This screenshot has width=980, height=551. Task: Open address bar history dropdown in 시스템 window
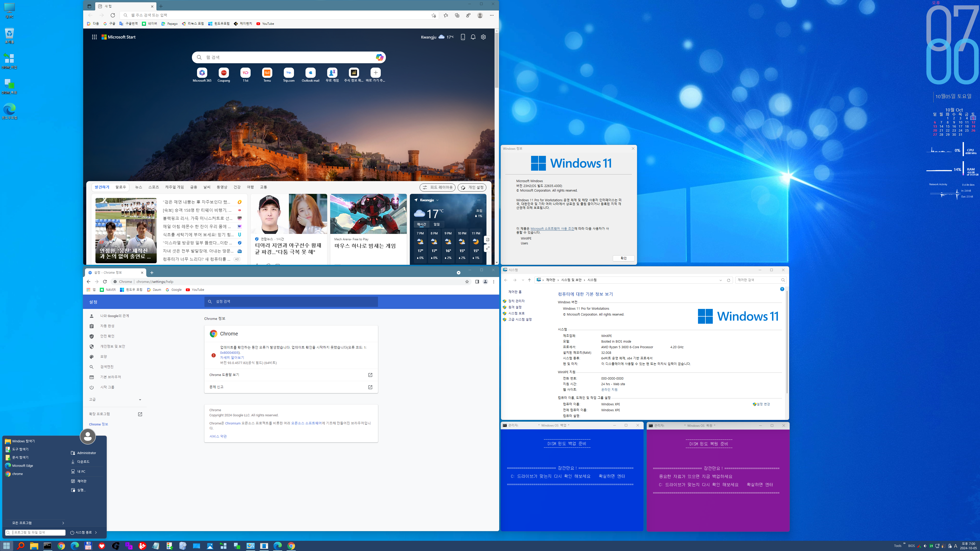(720, 280)
